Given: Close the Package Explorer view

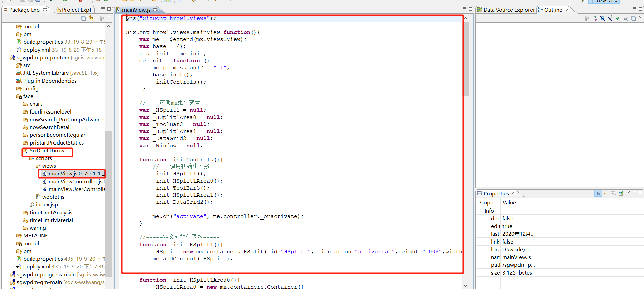Looking at the screenshot, I should click(x=45, y=10).
